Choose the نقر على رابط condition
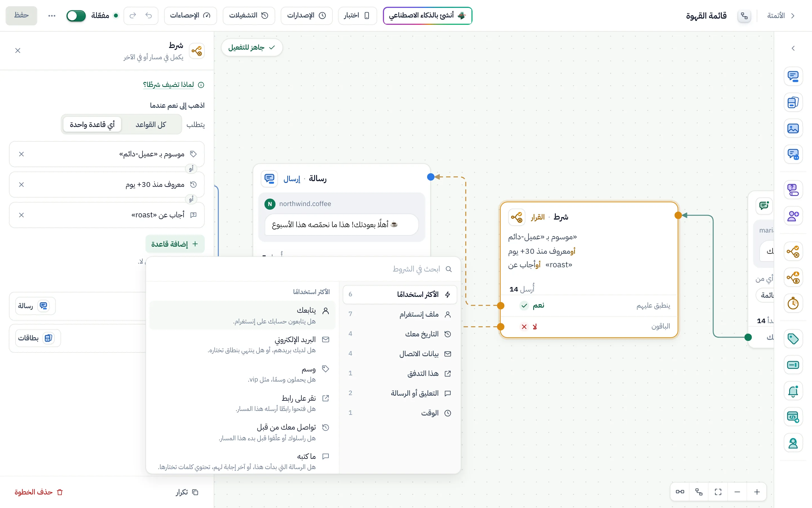 (x=242, y=403)
